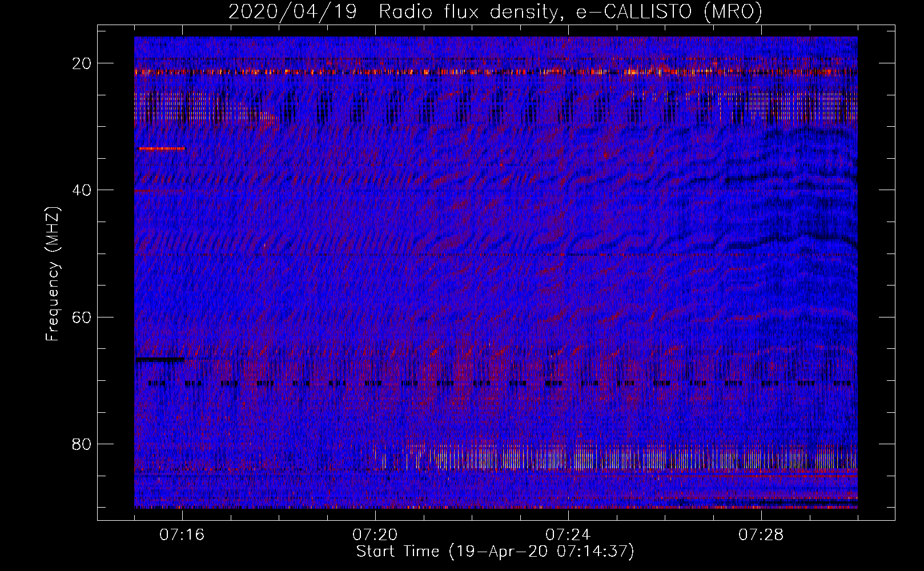Click the 07:24 time tick label
Viewport: 924px width, 571px height.
click(568, 535)
